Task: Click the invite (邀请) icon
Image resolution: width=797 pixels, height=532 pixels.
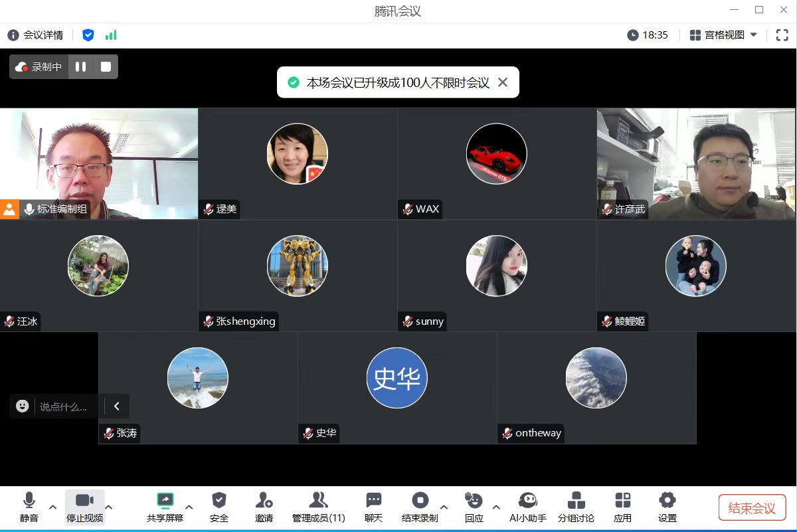Action: [264, 501]
